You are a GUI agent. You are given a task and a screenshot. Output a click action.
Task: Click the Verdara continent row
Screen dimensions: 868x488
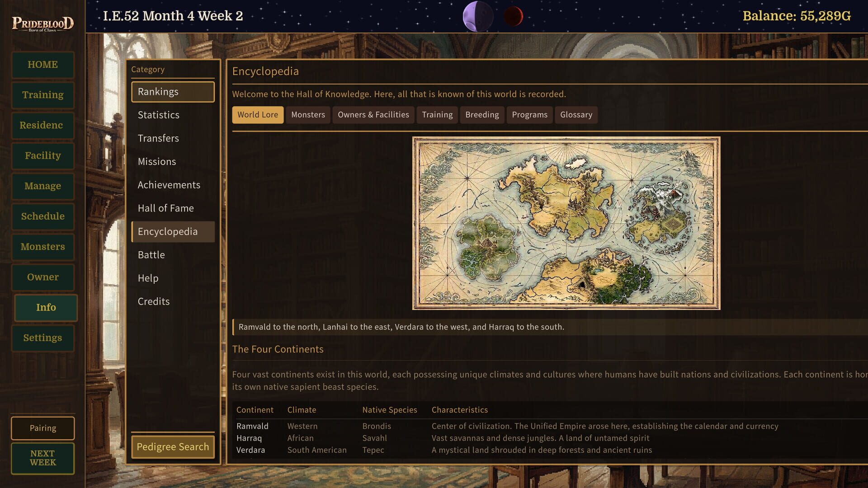(x=550, y=450)
